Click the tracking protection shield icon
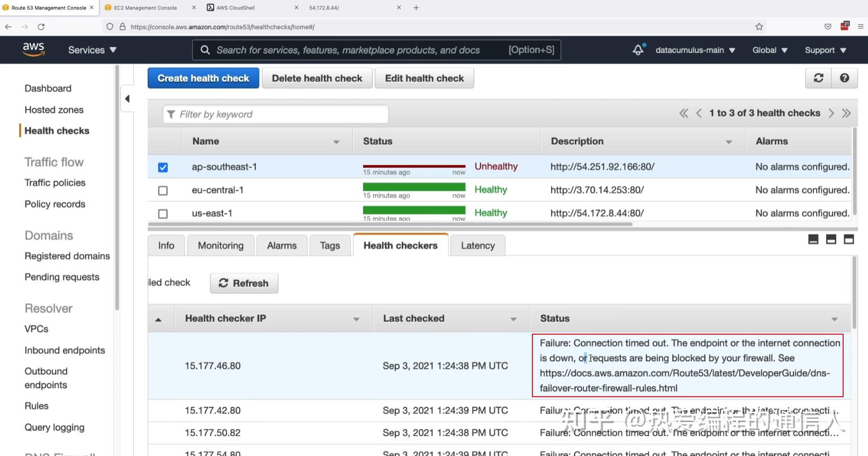This screenshot has height=456, width=868. coord(110,26)
